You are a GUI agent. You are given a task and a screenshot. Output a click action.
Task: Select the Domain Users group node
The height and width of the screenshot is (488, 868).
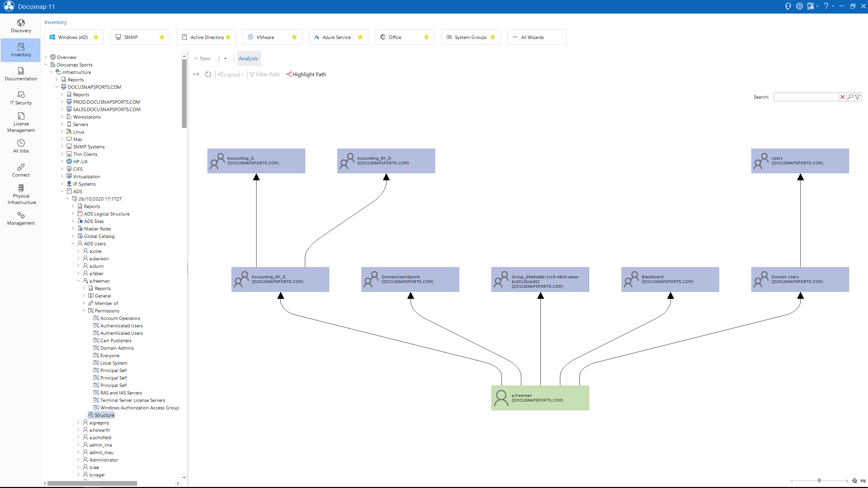pos(800,279)
